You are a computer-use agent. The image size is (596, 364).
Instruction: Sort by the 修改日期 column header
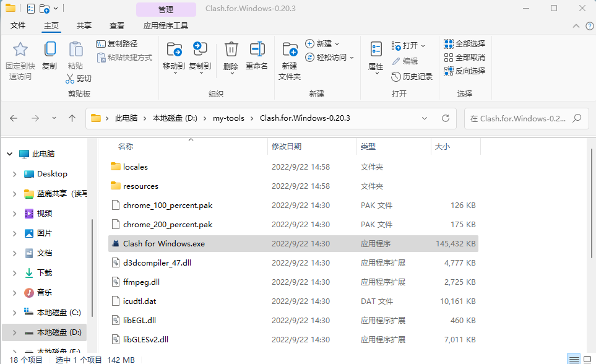tap(287, 147)
